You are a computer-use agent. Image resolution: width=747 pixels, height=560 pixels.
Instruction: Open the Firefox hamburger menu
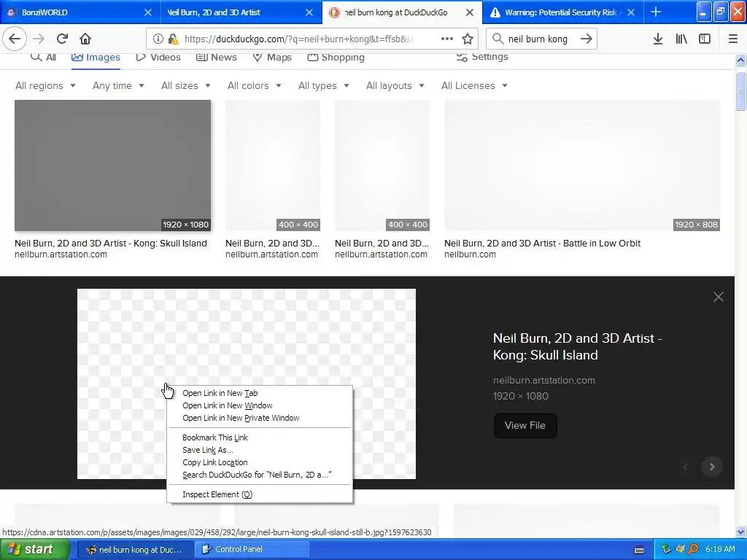733,39
